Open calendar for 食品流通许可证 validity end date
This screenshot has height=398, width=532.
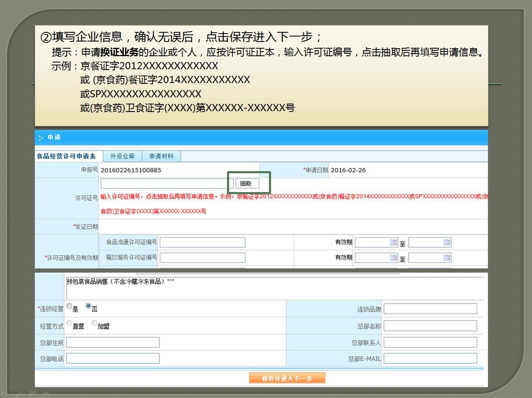(x=446, y=242)
